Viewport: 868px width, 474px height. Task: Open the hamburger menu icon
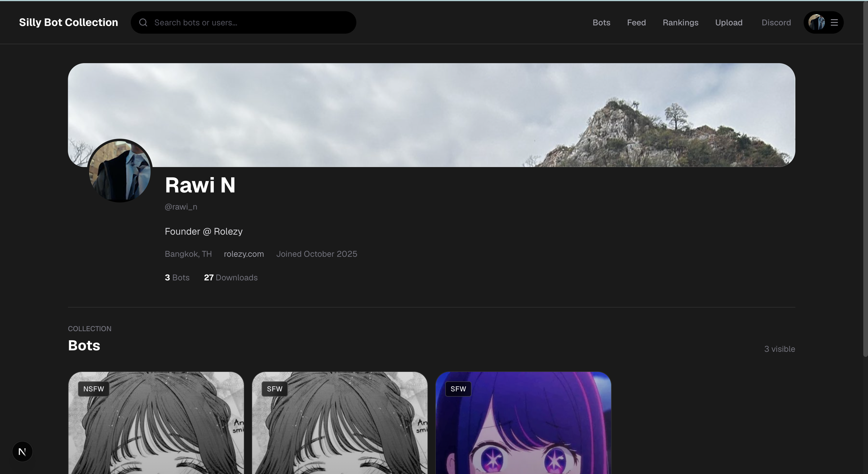pyautogui.click(x=834, y=22)
